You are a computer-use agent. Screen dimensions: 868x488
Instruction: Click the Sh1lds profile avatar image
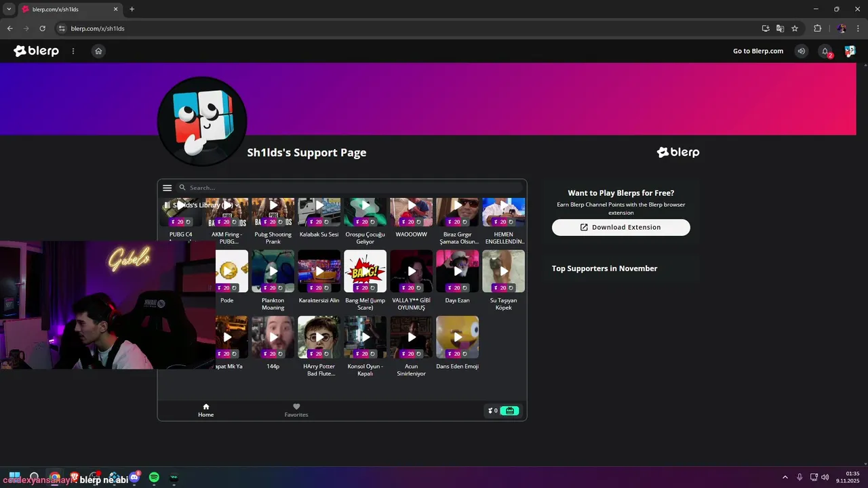[202, 122]
